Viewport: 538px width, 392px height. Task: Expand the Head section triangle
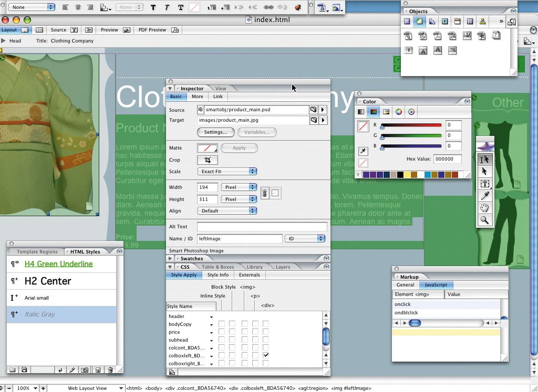click(4, 41)
